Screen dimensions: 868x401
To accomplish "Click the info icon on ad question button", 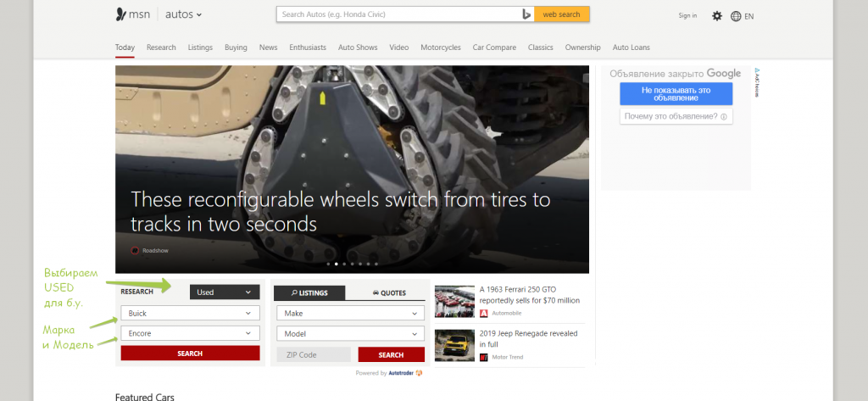I will (x=724, y=116).
